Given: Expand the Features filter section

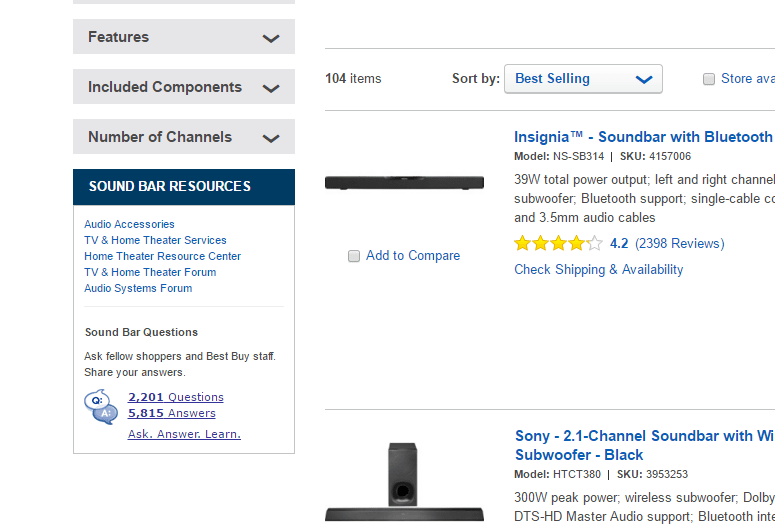Looking at the screenshot, I should pyautogui.click(x=184, y=37).
